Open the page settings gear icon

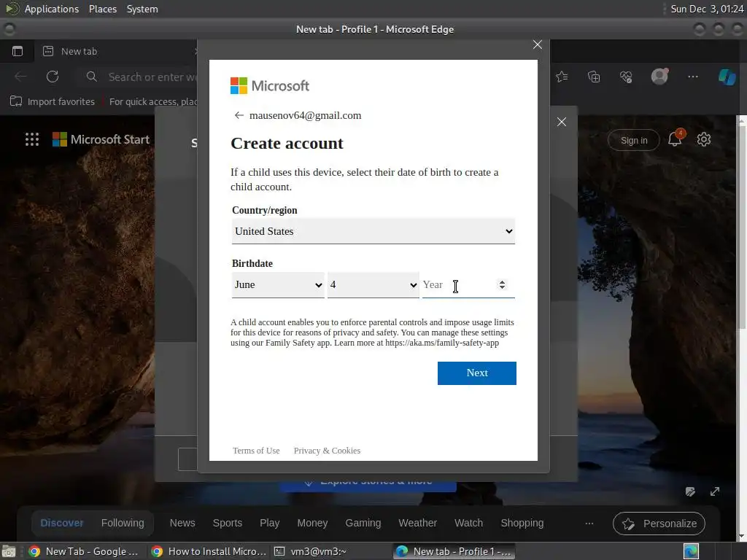[704, 139]
